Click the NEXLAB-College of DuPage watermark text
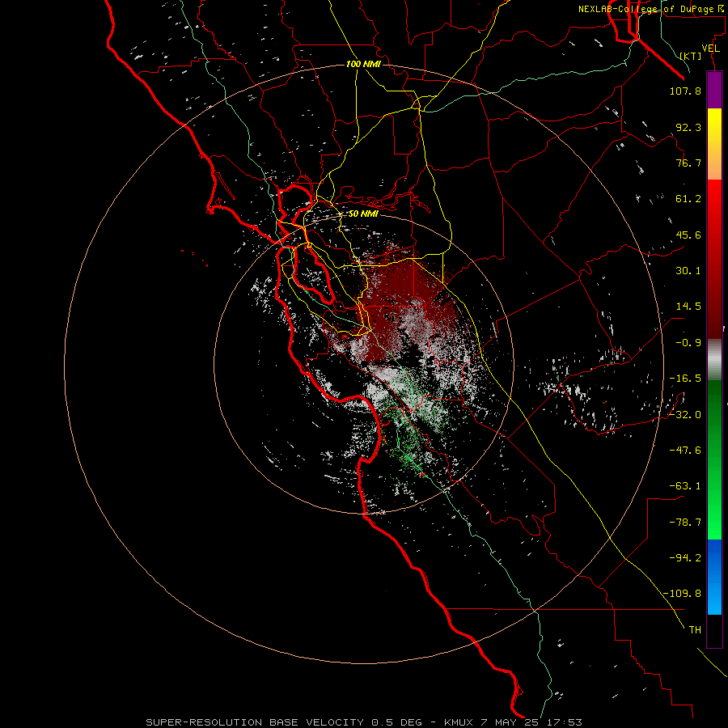 [650, 9]
